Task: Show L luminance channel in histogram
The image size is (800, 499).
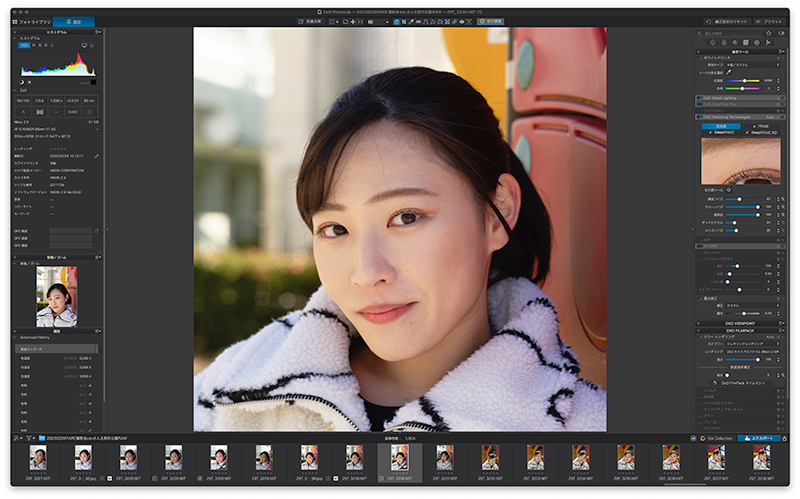Action: (52, 45)
